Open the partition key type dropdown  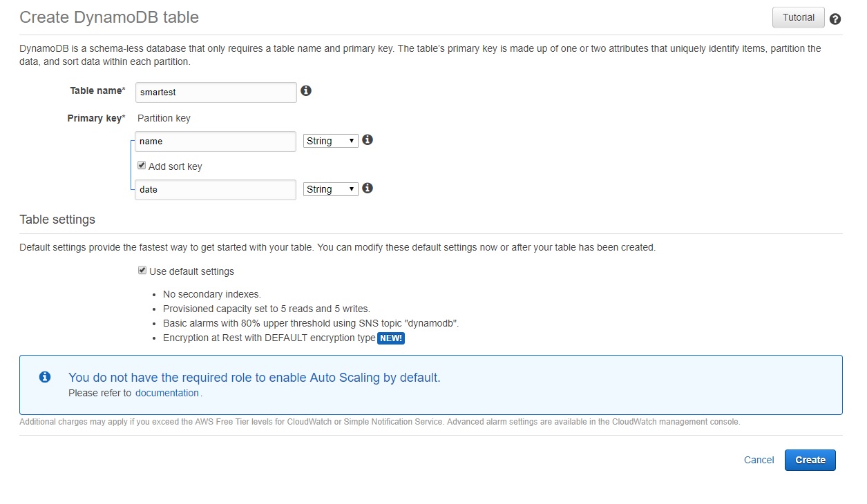[330, 140]
